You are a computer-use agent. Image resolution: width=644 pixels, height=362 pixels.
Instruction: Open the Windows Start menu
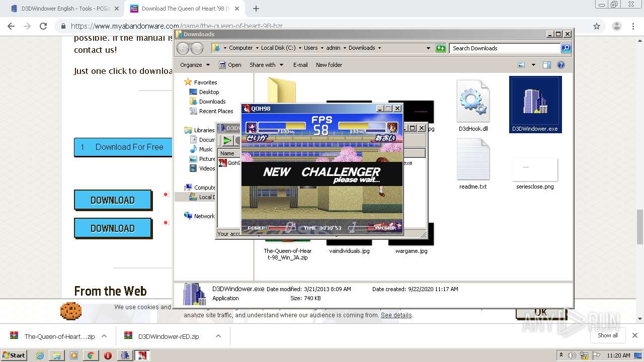click(14, 355)
